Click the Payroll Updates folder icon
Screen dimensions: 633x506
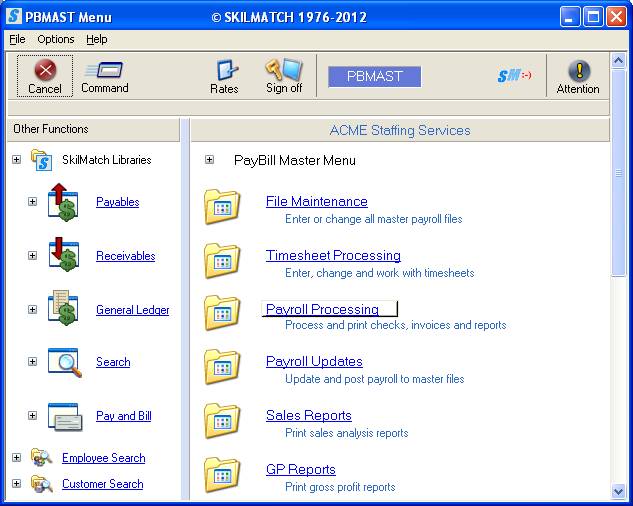[x=222, y=367]
